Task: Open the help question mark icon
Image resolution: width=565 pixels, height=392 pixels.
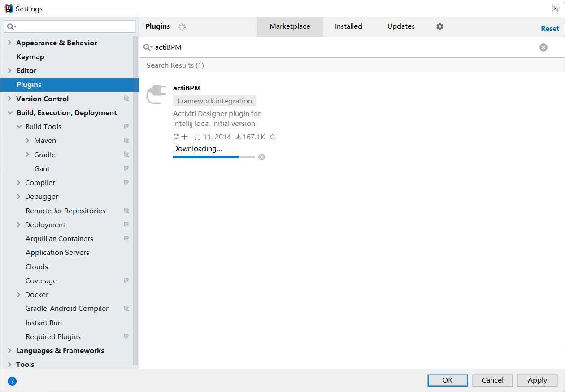Action: (x=12, y=381)
